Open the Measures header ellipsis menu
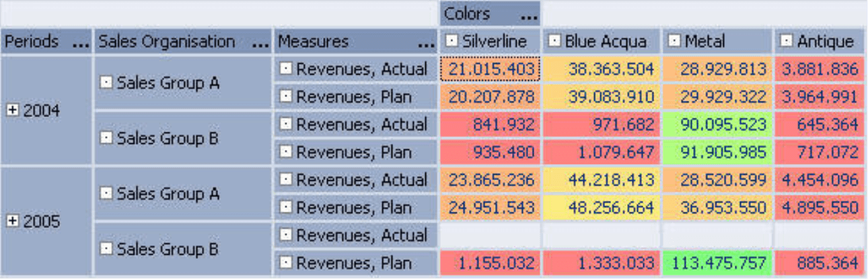The image size is (868, 279). (x=426, y=42)
